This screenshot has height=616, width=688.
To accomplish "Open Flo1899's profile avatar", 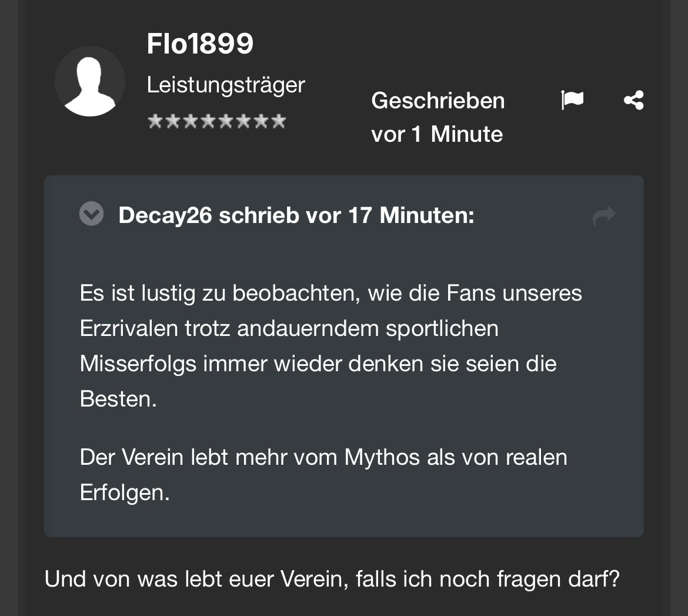I will point(90,81).
